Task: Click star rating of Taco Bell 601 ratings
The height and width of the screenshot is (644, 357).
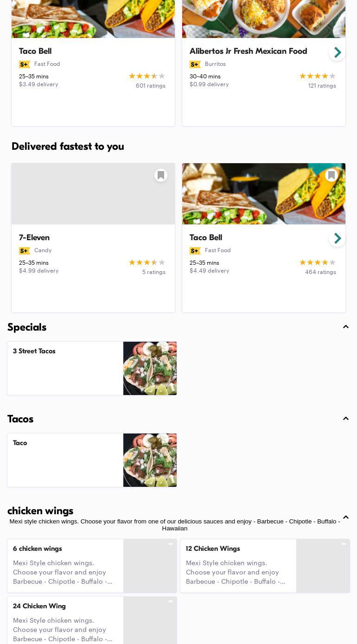Action: click(147, 76)
